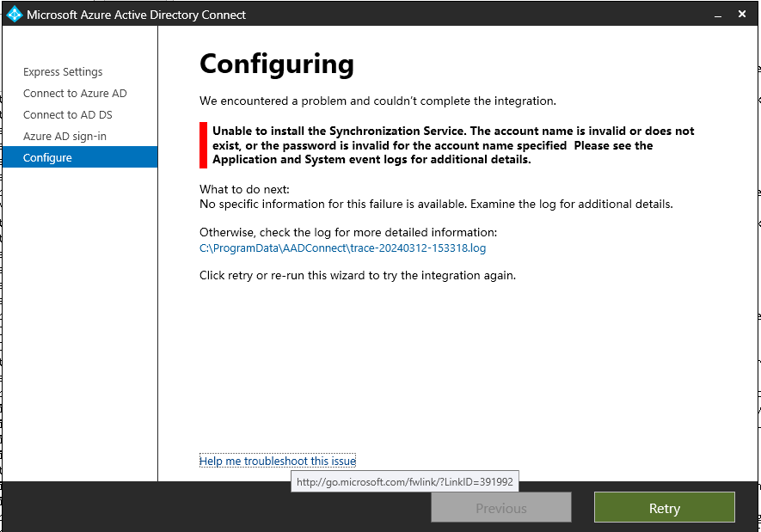Click the Azure AD Connect title bar icon
Screen dimensions: 761x532
[14, 14]
